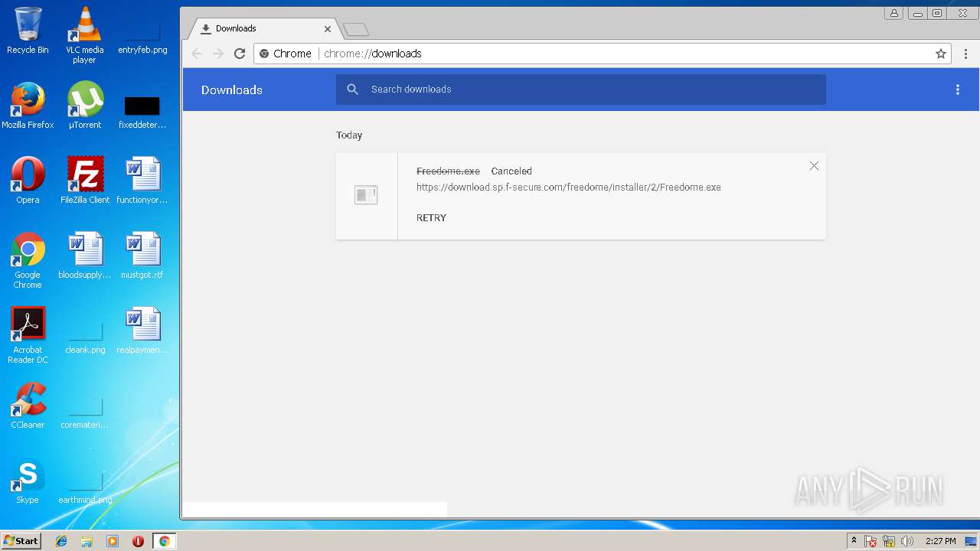This screenshot has width=980, height=551.
Task: Click the Action Center flag tray icon
Action: (871, 542)
